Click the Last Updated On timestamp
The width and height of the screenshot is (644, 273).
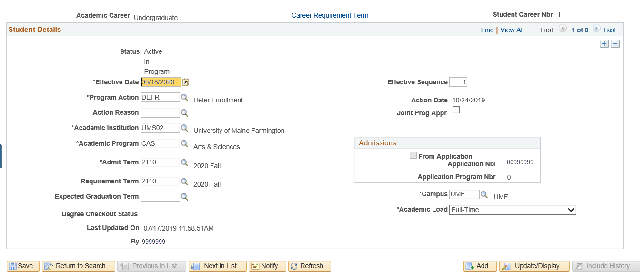click(179, 228)
